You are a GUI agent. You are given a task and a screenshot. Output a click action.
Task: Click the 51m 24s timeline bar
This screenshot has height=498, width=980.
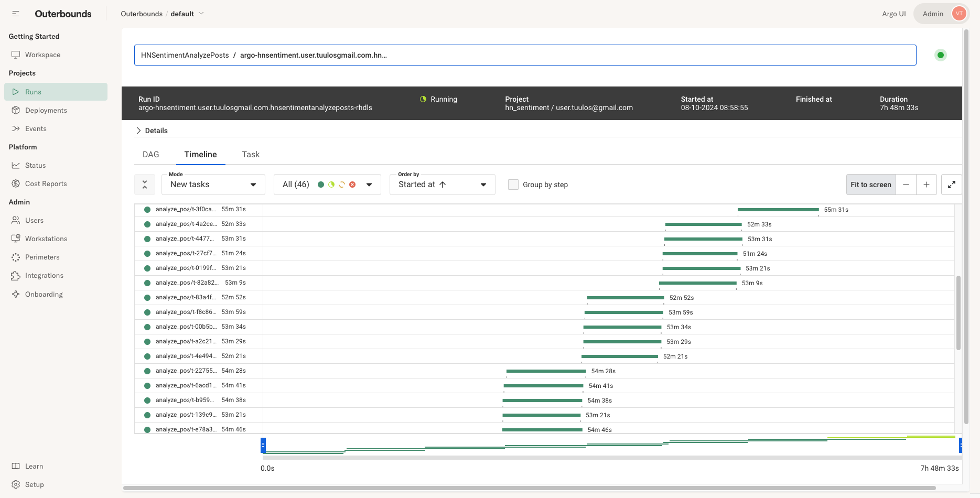[x=700, y=254]
